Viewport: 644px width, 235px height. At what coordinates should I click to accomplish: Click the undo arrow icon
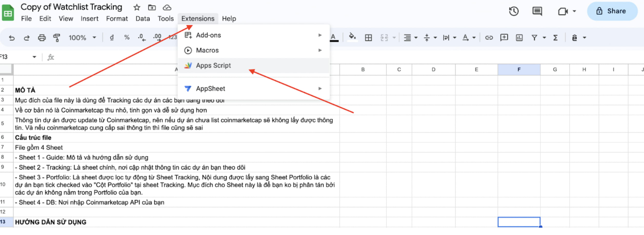click(x=12, y=38)
